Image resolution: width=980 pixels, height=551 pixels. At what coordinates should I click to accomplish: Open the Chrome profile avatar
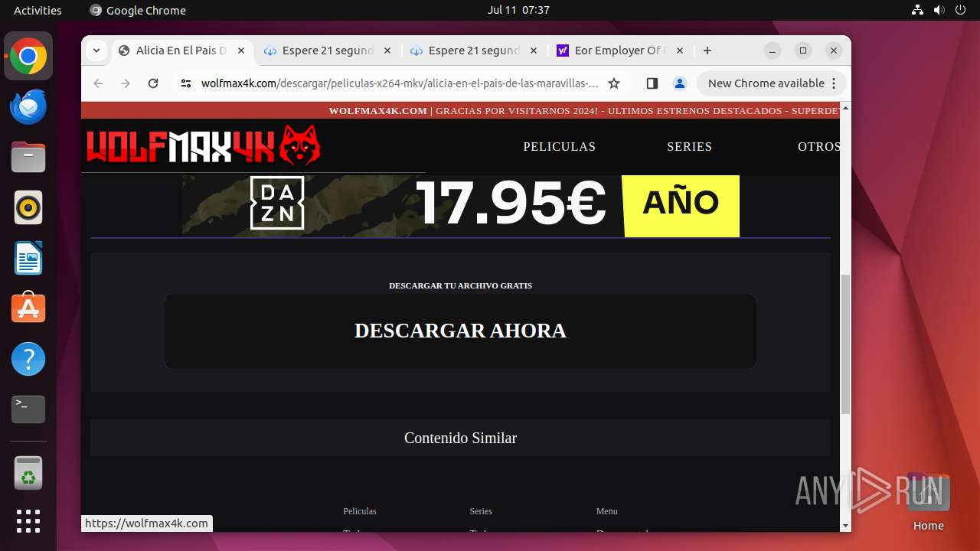click(679, 83)
